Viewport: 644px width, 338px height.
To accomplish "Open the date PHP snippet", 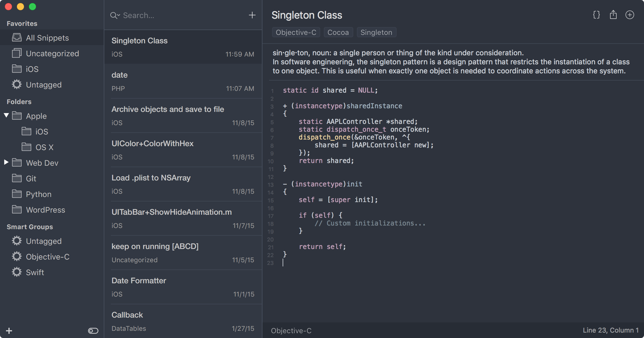I will (x=183, y=81).
